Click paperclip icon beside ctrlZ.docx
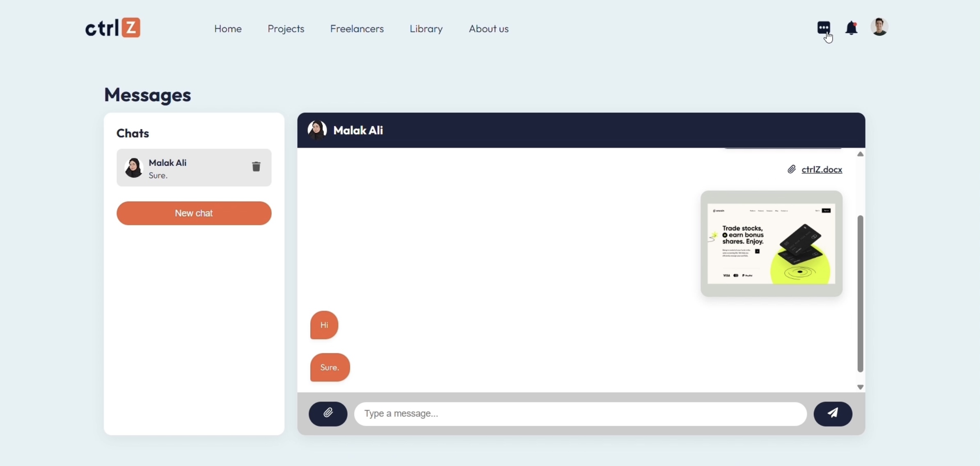Viewport: 980px width, 466px height. 791,169
